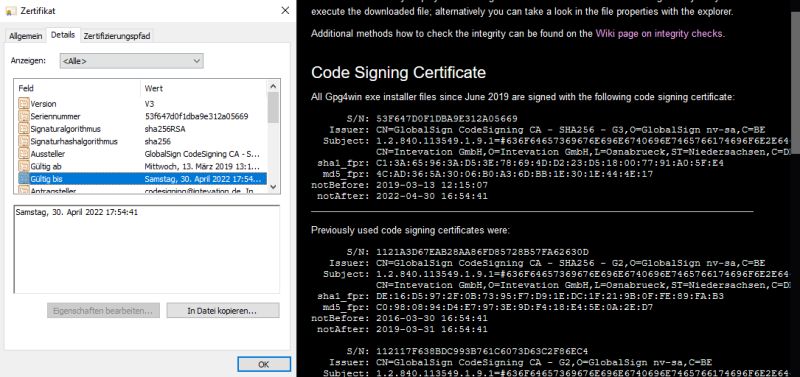Click the In Datei kopieren button
This screenshot has width=800, height=377.
click(x=223, y=310)
